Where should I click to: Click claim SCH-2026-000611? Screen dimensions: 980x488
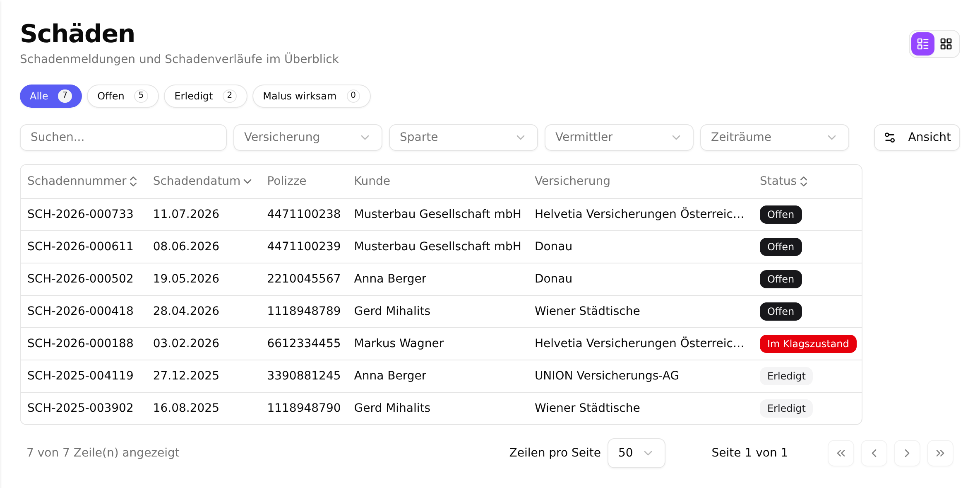point(80,246)
